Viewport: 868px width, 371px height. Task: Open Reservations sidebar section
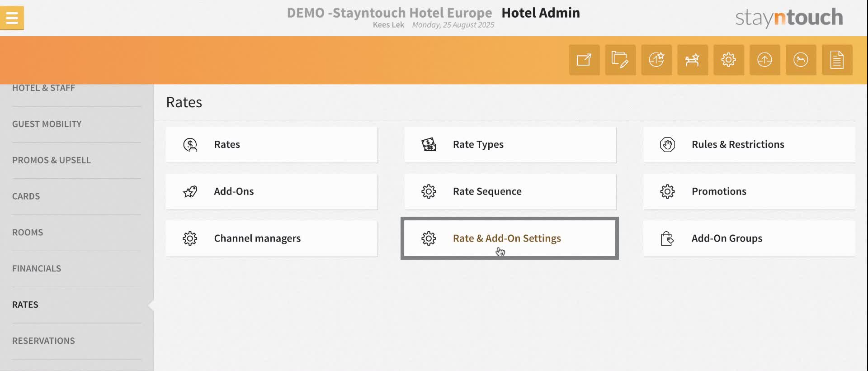pyautogui.click(x=44, y=341)
